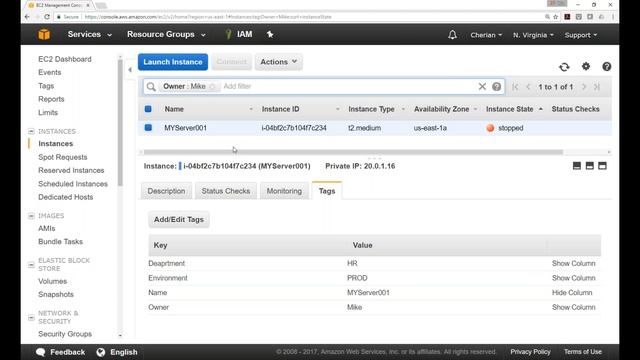Go to the first page of results
This screenshot has width=640, height=360.
516,87
